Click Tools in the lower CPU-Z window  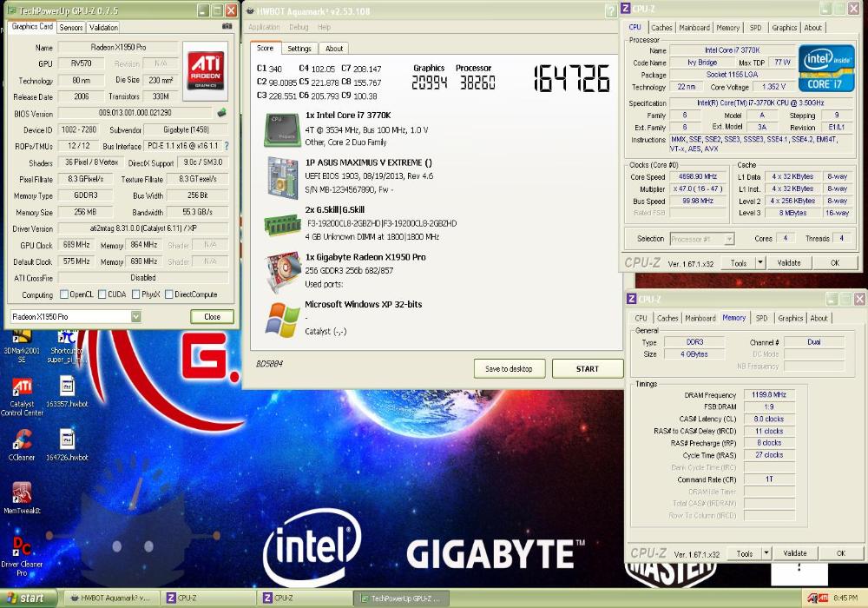click(x=745, y=552)
